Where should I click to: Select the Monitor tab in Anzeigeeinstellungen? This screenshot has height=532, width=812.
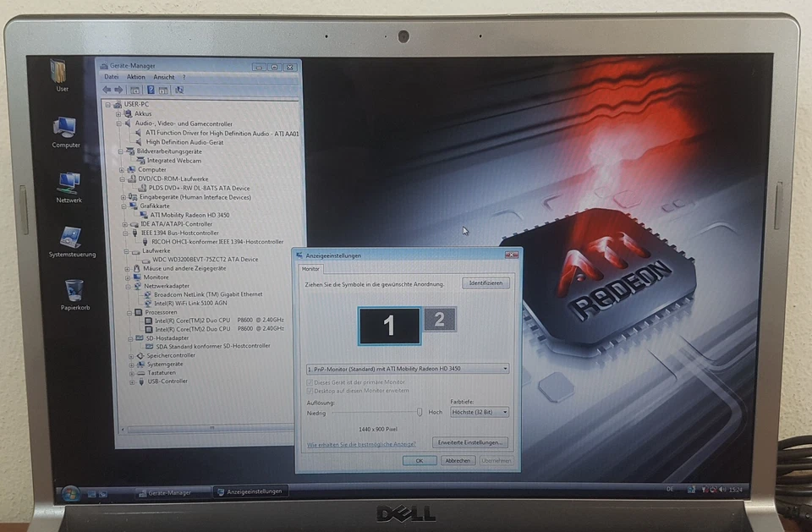click(x=310, y=269)
